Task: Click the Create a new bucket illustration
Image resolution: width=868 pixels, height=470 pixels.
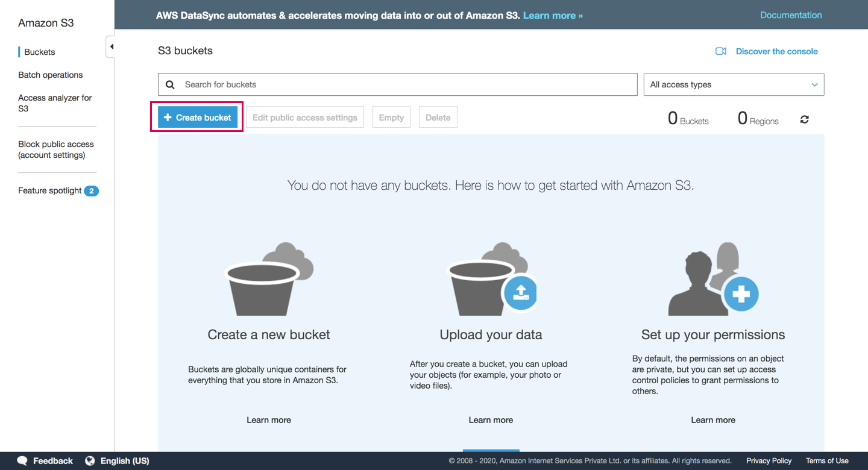Action: (x=269, y=278)
